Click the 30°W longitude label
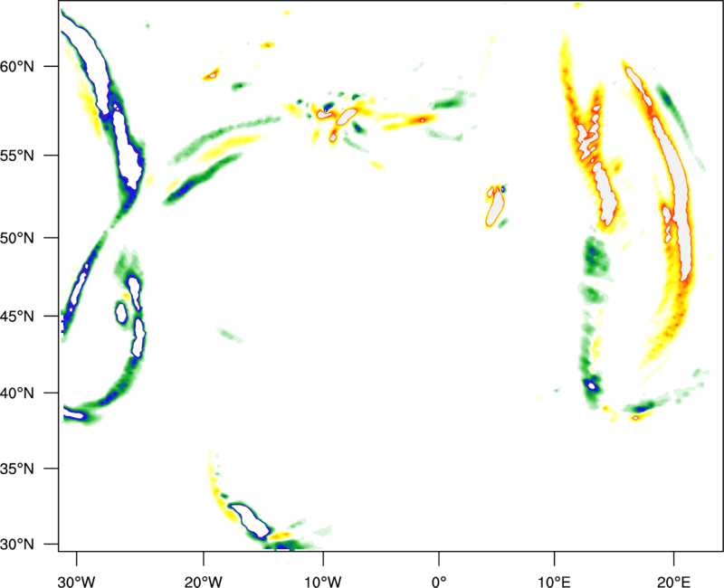The image size is (724, 588). coord(77,582)
